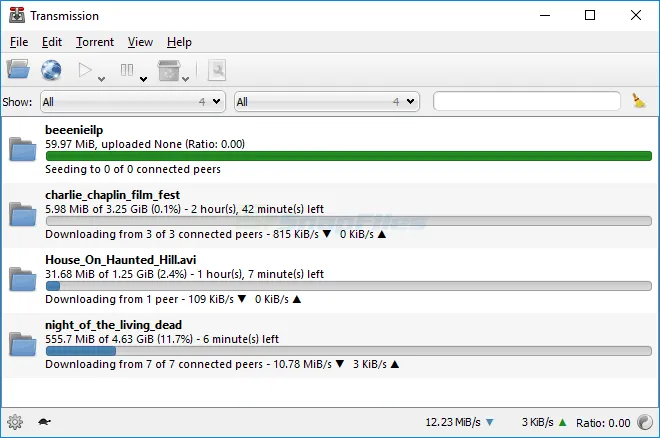Viewport: 660px width, 438px height.
Task: Select the beeenieilp torrent name
Action: (x=74, y=130)
